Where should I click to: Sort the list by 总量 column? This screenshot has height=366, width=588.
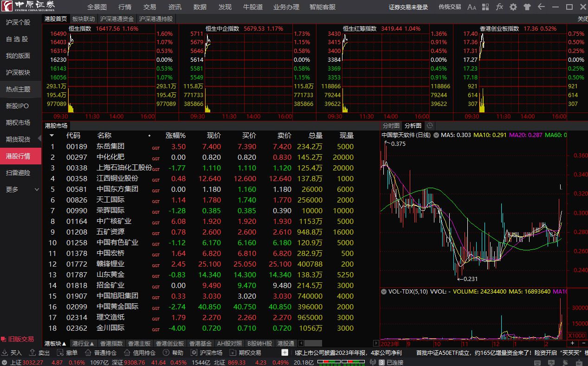click(x=316, y=136)
